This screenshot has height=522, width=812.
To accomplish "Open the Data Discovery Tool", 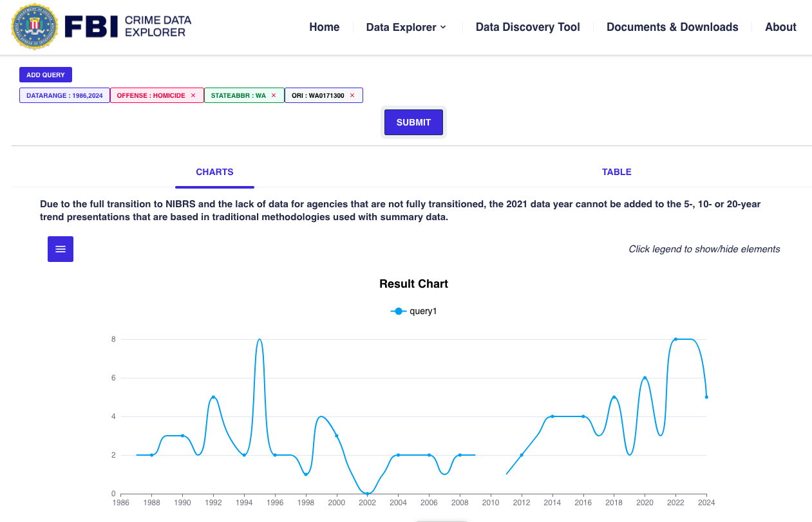I will (x=527, y=27).
